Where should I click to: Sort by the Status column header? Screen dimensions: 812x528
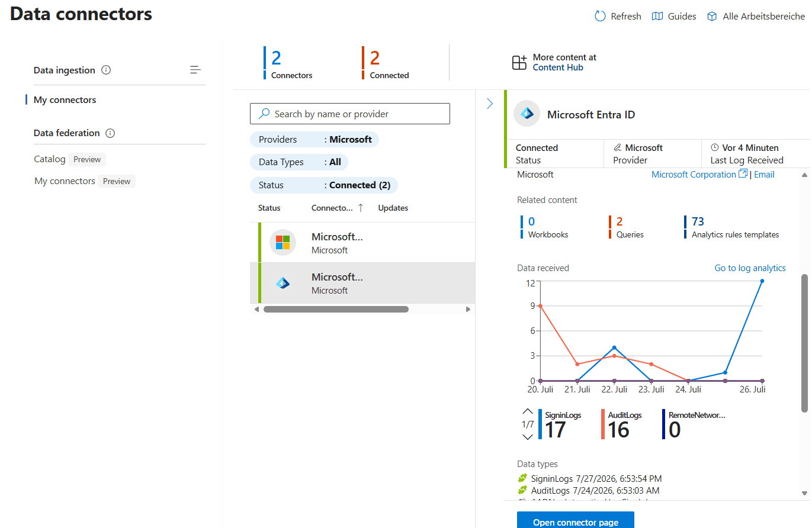point(269,208)
